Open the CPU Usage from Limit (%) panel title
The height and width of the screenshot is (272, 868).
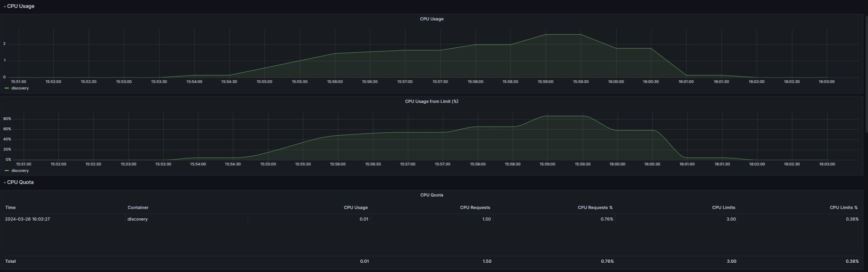tap(432, 101)
